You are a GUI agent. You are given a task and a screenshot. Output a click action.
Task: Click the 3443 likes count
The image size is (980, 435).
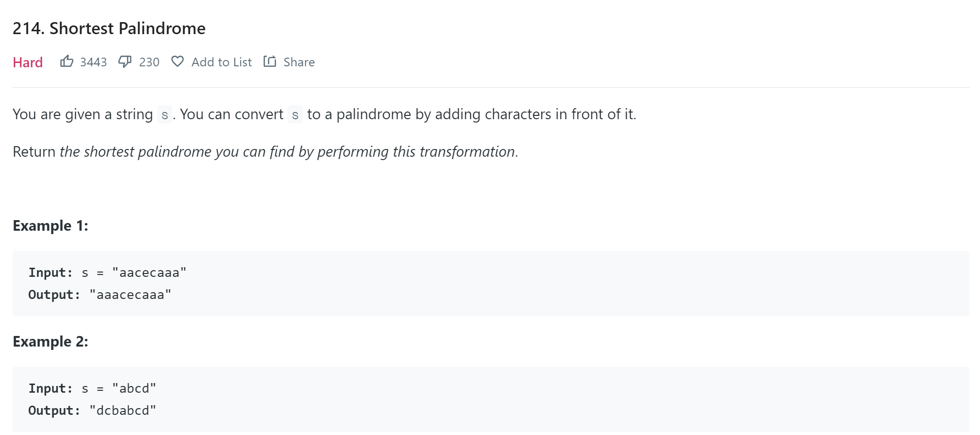point(93,62)
